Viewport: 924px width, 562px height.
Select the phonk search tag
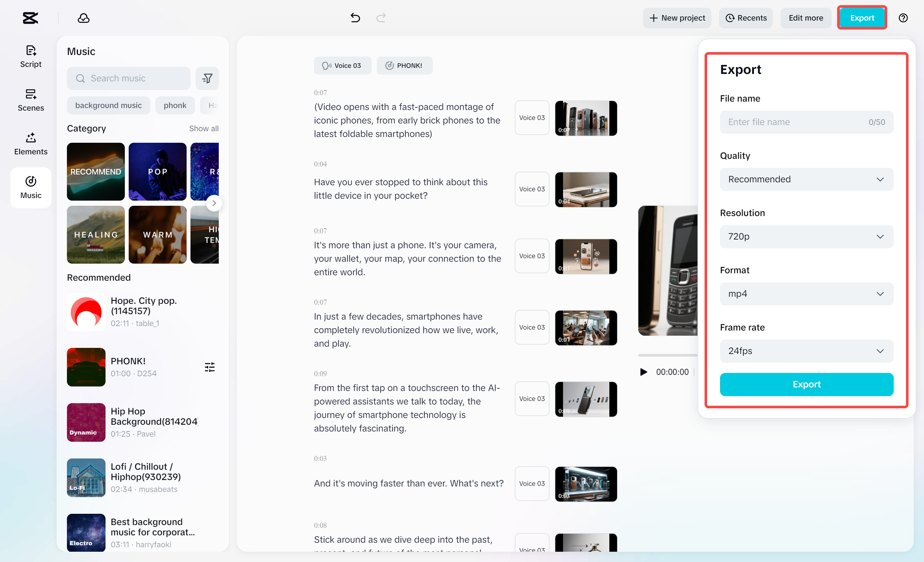(175, 105)
